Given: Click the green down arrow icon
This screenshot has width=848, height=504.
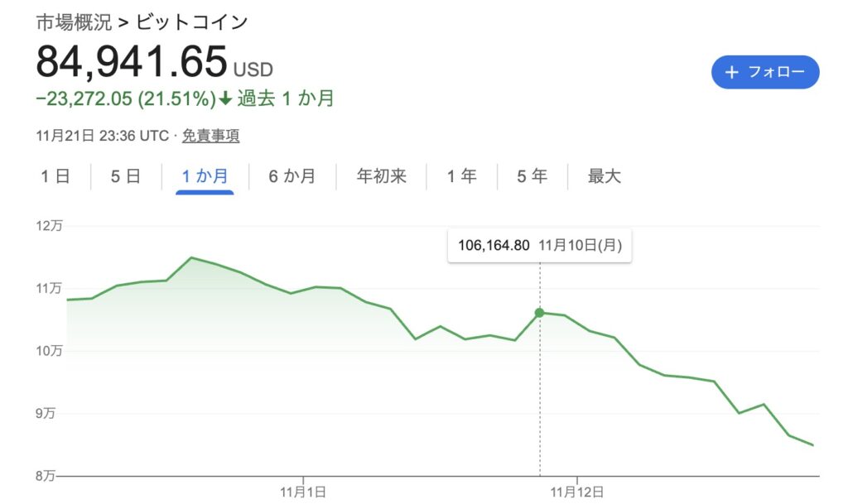Looking at the screenshot, I should (225, 99).
